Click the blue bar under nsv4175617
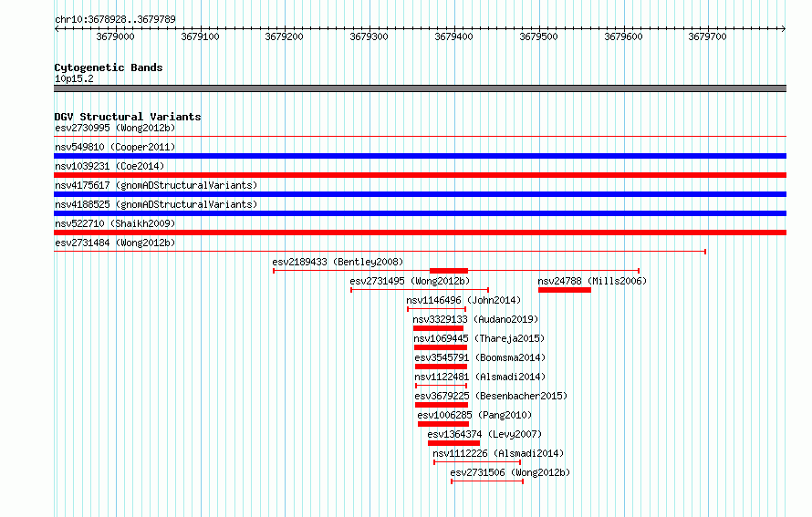The height and width of the screenshot is (517, 812). [420, 194]
